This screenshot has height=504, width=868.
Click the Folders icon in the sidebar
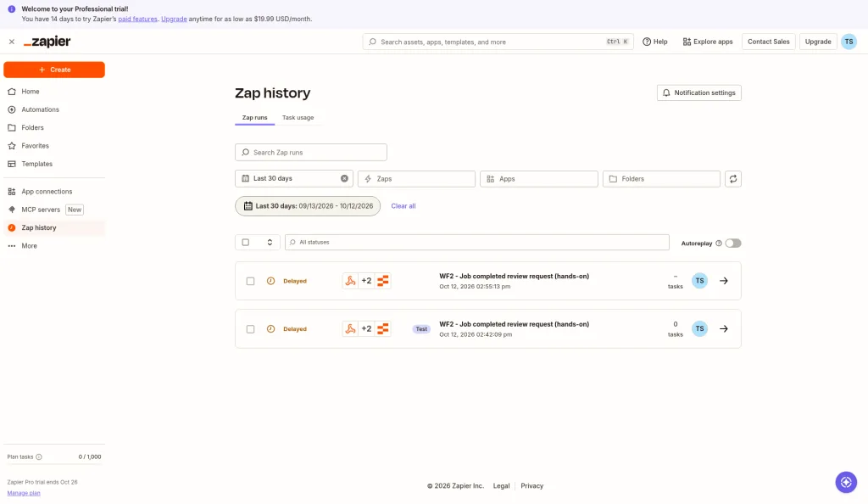click(12, 128)
